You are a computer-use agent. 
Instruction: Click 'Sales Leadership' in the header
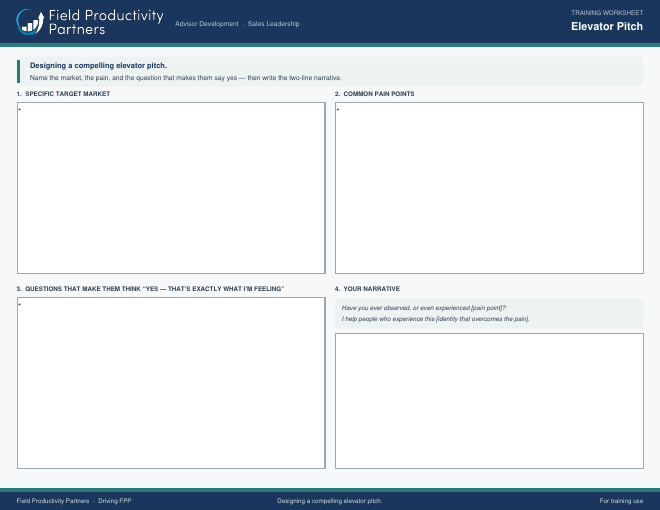273,24
